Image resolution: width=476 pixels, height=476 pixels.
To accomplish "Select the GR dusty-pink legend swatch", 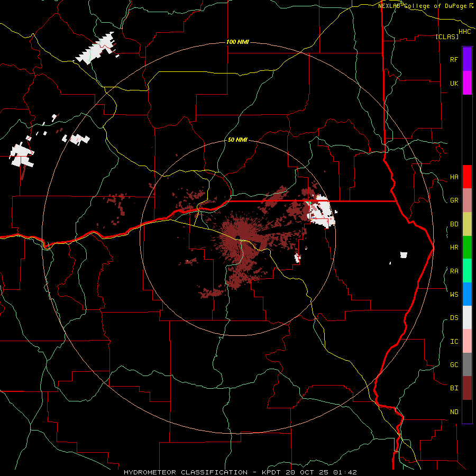I will coord(467,200).
